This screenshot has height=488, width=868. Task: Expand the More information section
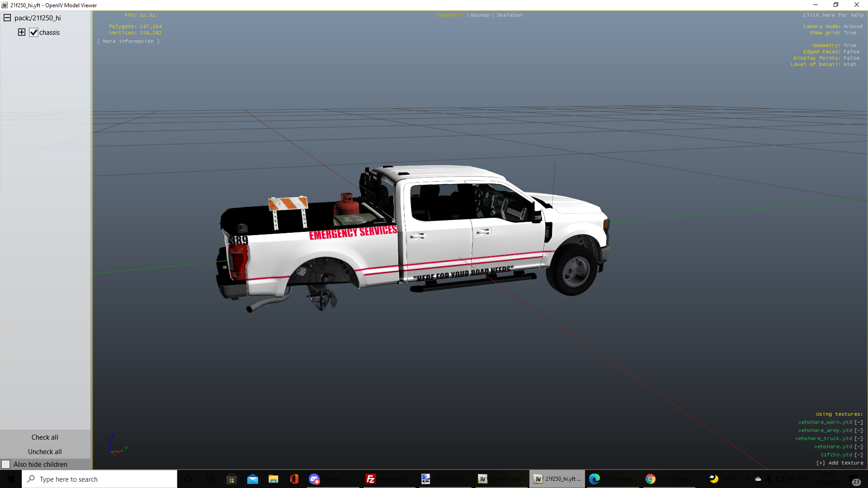[x=128, y=42]
